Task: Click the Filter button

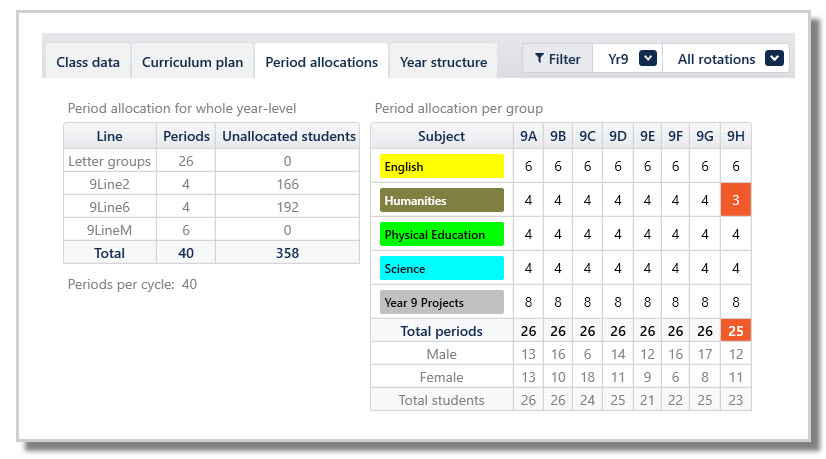Action: point(557,59)
